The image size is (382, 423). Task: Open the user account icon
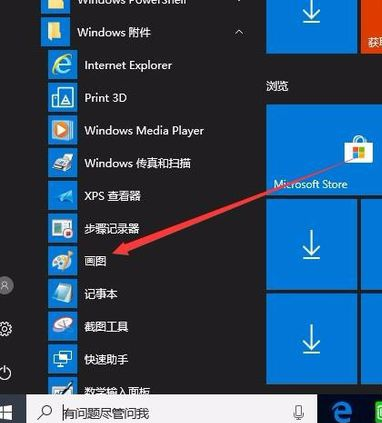coord(6,285)
